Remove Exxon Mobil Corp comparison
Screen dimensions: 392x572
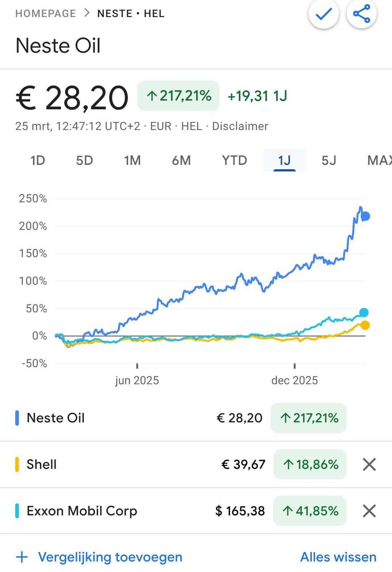point(369,511)
